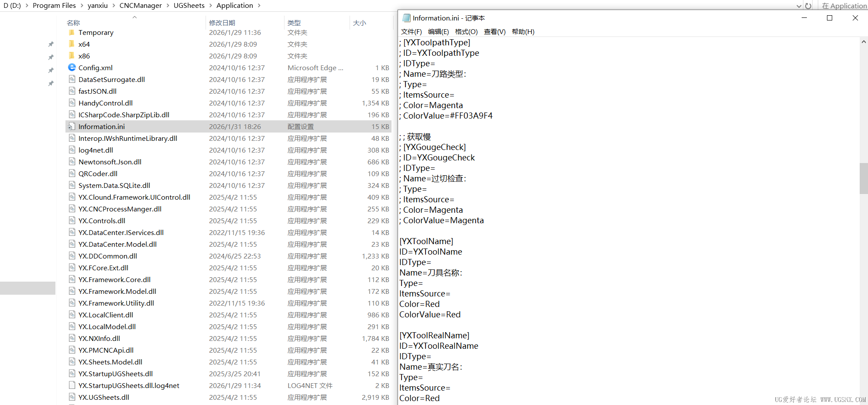Click the file icon of System.Data.SQLite.dll
This screenshot has width=868, height=405.
pyautogui.click(x=72, y=185)
